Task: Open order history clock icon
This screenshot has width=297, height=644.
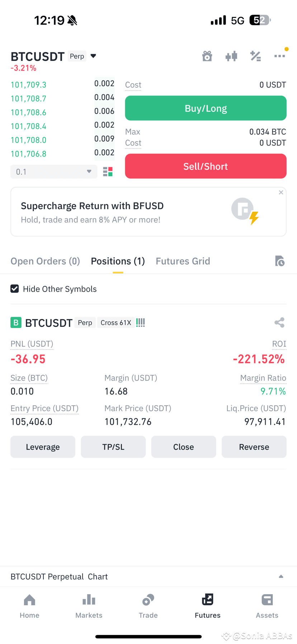Action: pos(280,261)
